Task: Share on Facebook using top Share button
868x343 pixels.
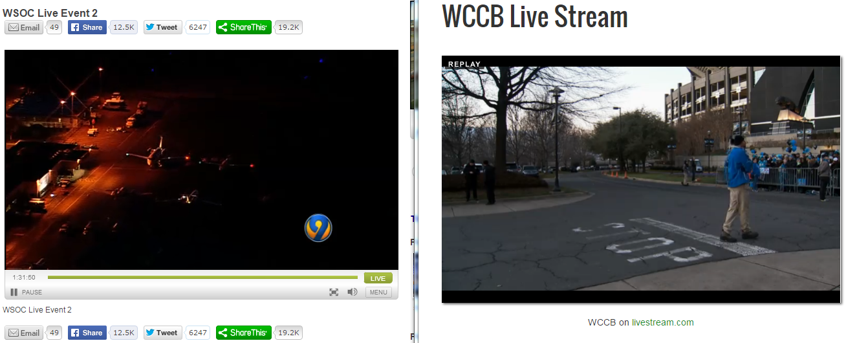Action: coord(87,27)
